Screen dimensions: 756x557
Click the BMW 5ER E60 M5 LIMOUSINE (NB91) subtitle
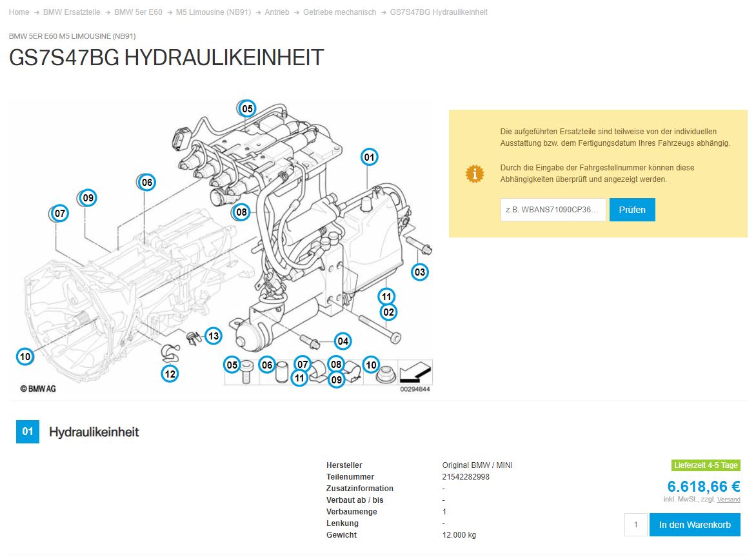point(72,36)
